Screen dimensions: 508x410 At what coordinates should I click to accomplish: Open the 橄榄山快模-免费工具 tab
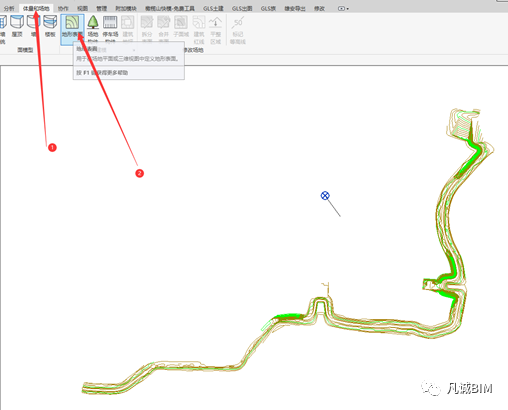(x=170, y=8)
